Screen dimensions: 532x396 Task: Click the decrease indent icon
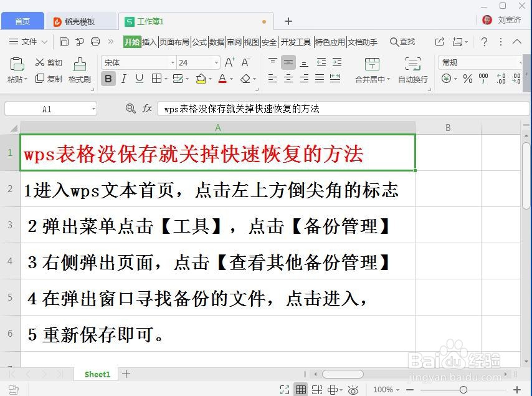point(321,62)
